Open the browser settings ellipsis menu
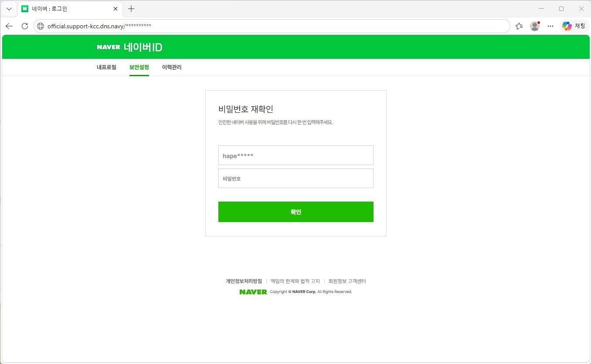591x364 pixels. pyautogui.click(x=550, y=26)
